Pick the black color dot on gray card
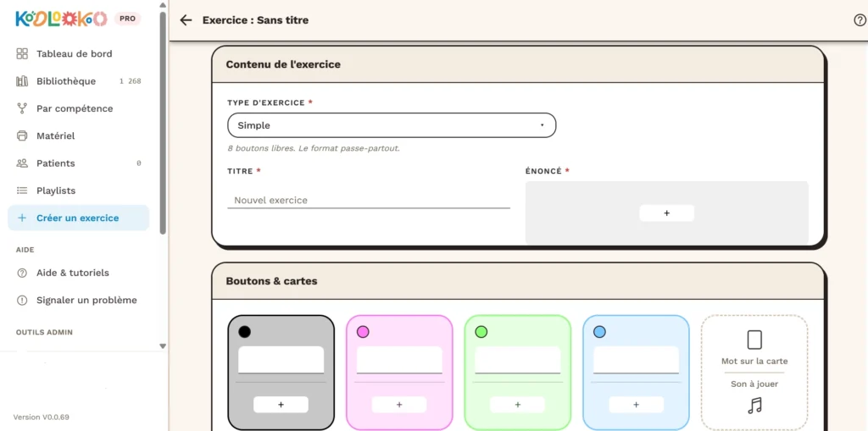This screenshot has width=868, height=431. tap(245, 332)
